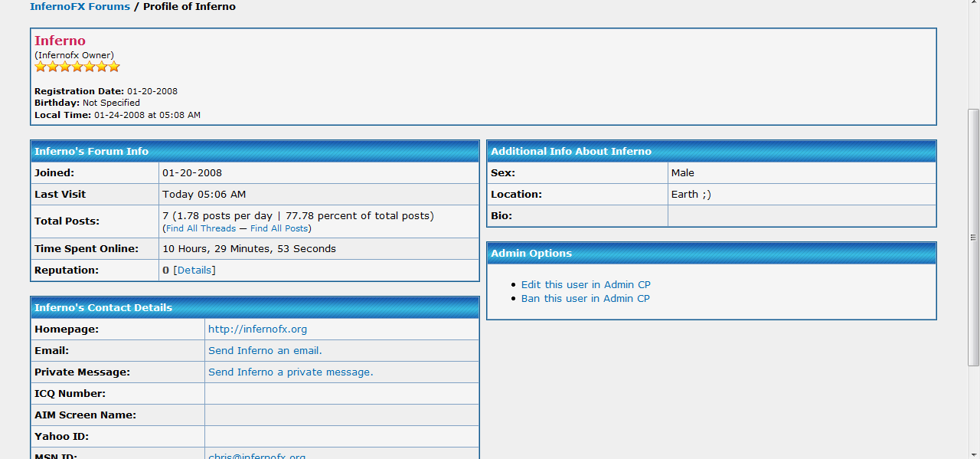Click the Time Spent Online value
This screenshot has height=459, width=980.
coord(249,249)
